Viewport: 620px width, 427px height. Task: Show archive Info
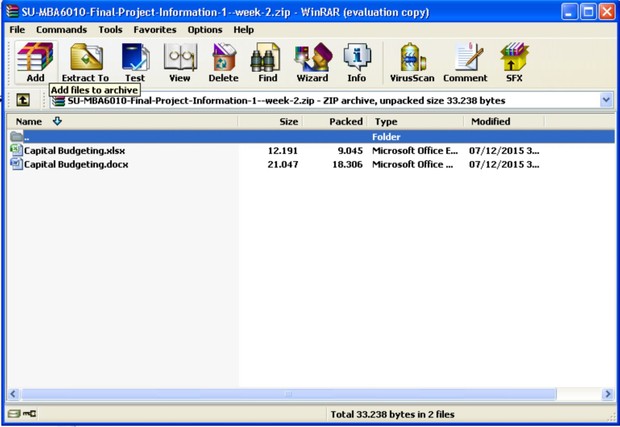(x=357, y=62)
